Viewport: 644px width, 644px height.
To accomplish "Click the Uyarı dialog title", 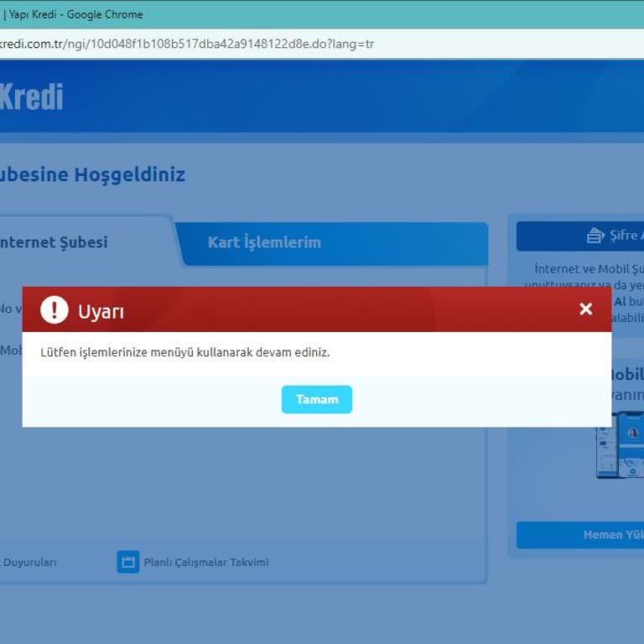I will 101,312.
